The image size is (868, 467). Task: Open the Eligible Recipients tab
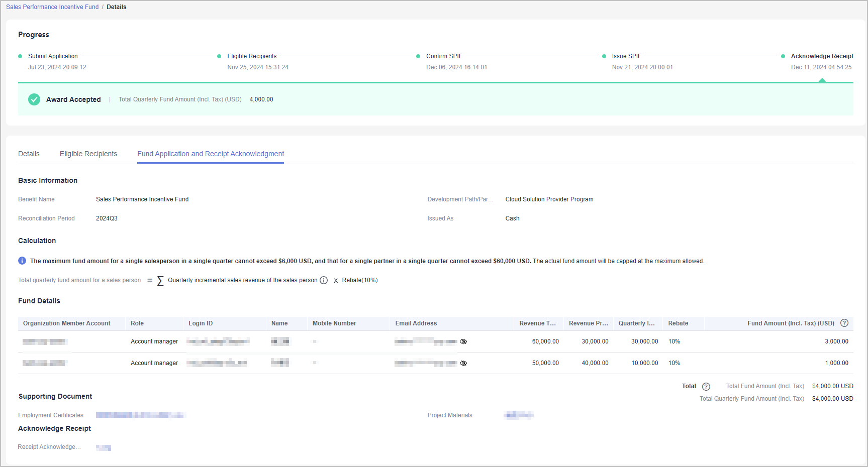point(88,154)
